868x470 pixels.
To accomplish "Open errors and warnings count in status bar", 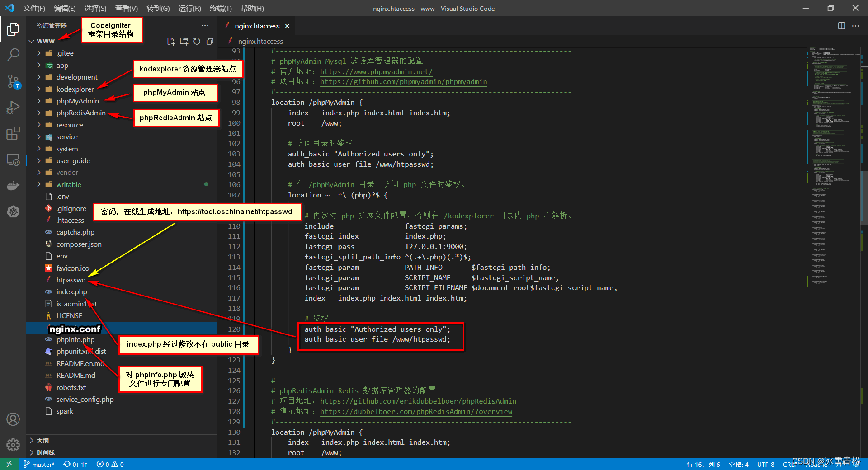I will pos(110,464).
